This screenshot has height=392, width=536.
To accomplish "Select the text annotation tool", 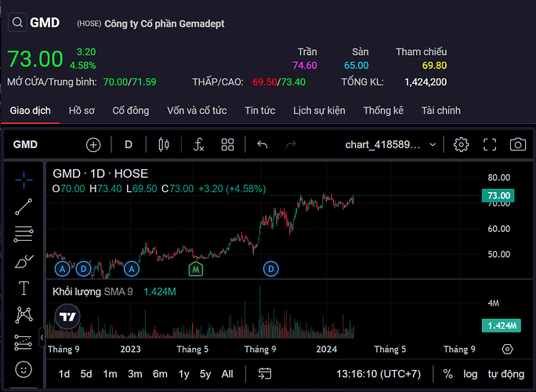I will pyautogui.click(x=24, y=288).
